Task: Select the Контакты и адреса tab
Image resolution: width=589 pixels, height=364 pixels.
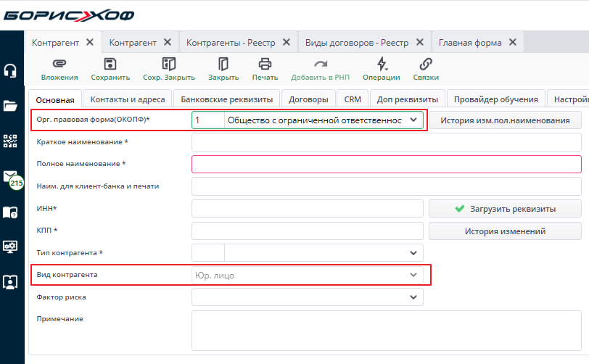Action: 128,99
